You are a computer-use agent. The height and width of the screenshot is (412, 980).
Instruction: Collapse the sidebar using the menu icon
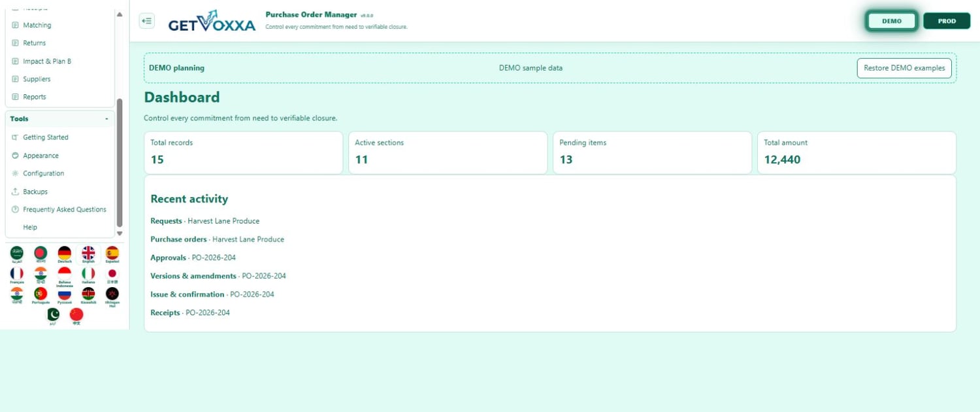coord(147,21)
